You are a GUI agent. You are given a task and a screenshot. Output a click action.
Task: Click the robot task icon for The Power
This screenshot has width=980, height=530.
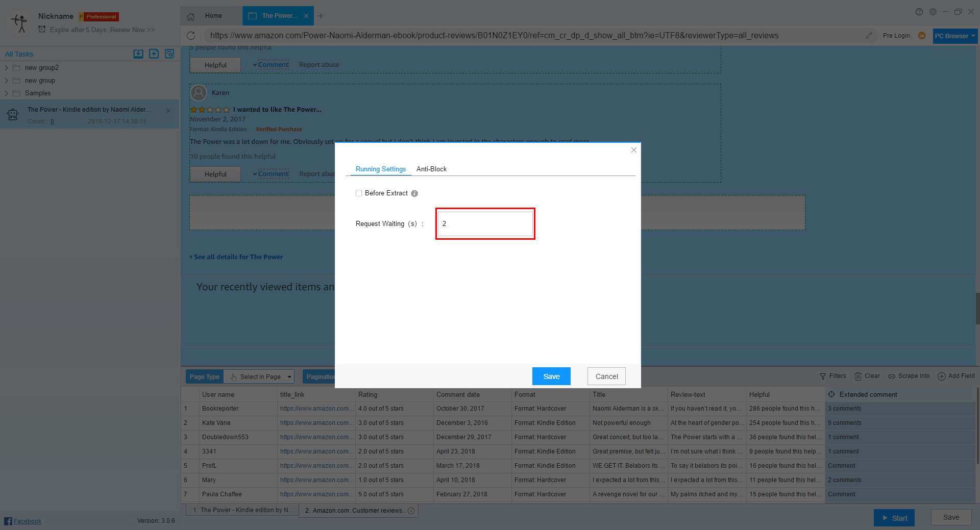[13, 114]
